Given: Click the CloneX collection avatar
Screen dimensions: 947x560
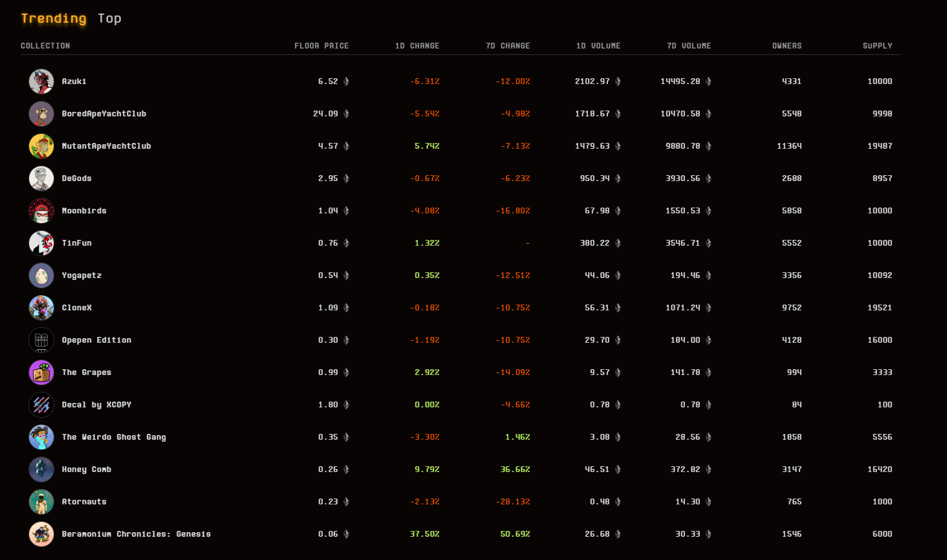Looking at the screenshot, I should coord(41,308).
